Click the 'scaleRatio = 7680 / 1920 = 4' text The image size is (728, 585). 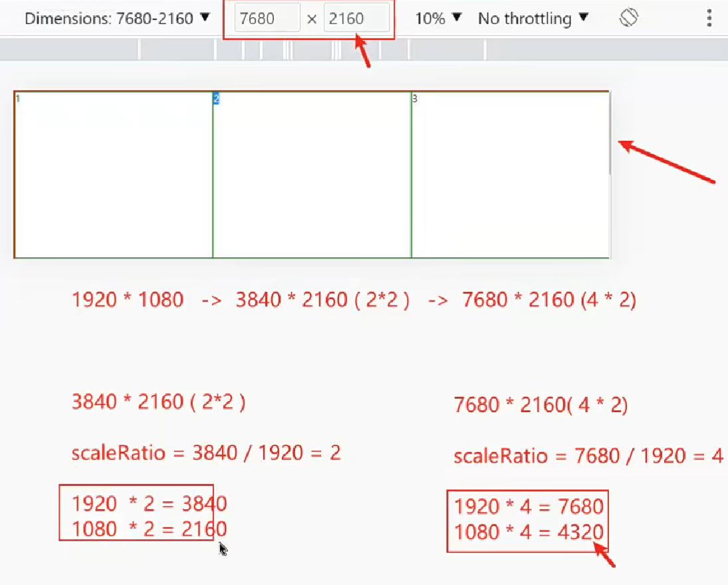(588, 456)
